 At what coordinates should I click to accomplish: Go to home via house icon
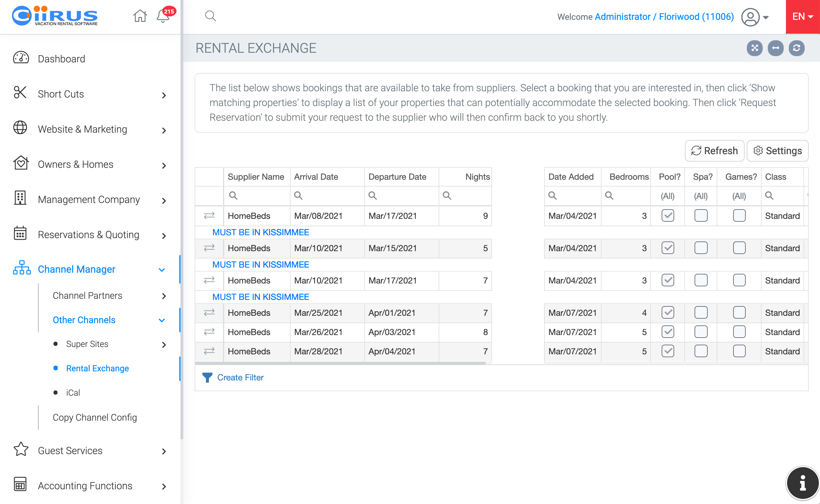pos(140,16)
